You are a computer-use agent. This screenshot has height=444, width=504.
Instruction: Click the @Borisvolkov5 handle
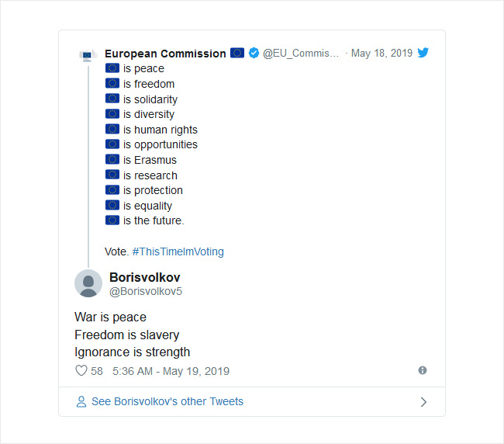(x=146, y=292)
